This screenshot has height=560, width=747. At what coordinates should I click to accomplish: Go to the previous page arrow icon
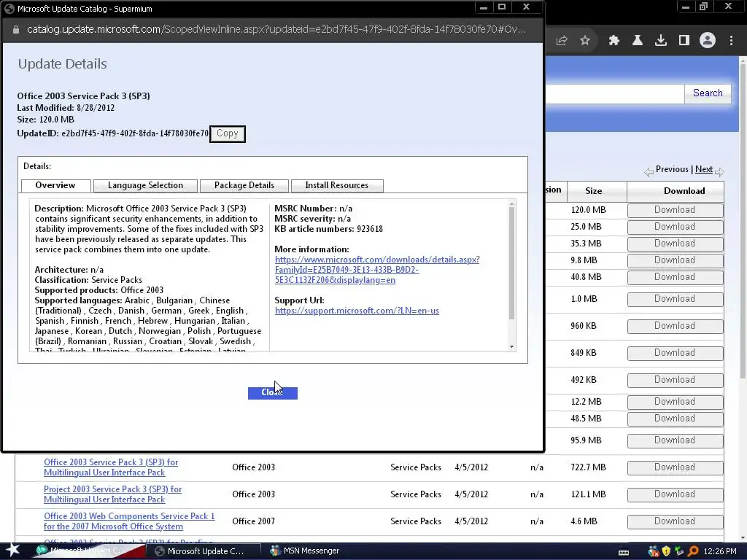(649, 172)
